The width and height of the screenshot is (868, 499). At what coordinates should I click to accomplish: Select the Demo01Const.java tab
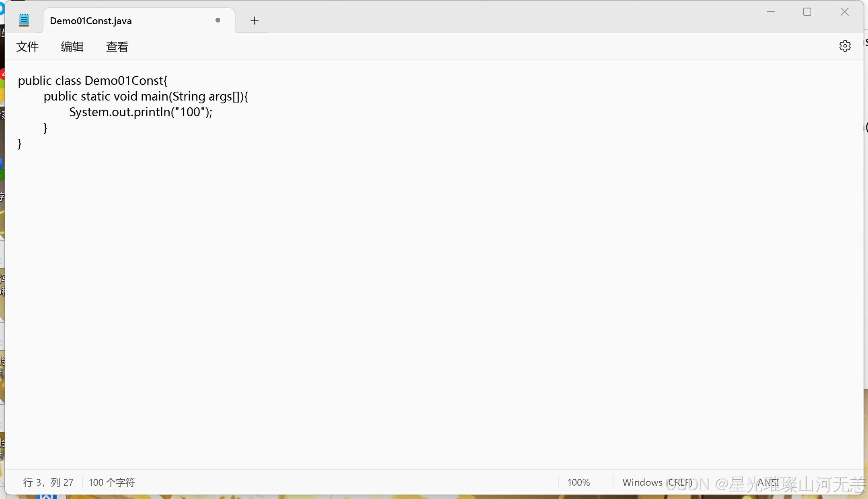(x=91, y=21)
